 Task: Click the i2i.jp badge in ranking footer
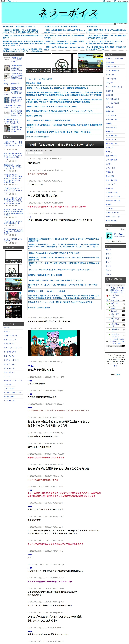[x=124, y=346]
